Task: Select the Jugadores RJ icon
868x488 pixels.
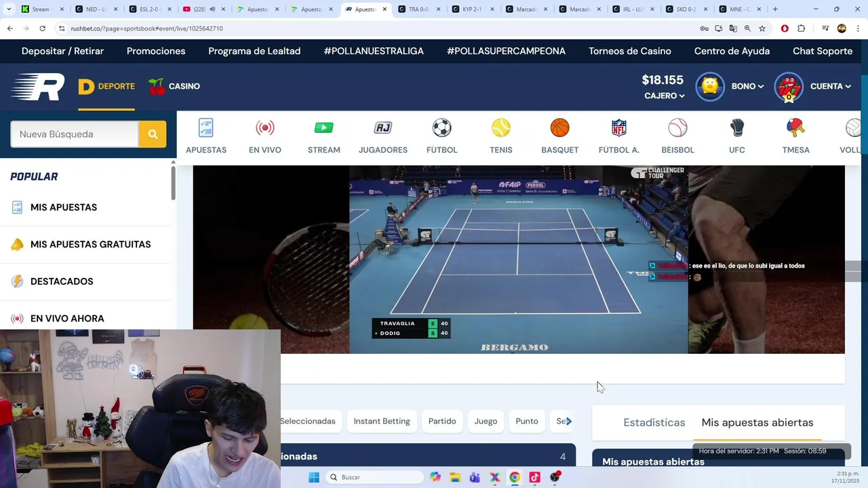Action: (x=383, y=127)
